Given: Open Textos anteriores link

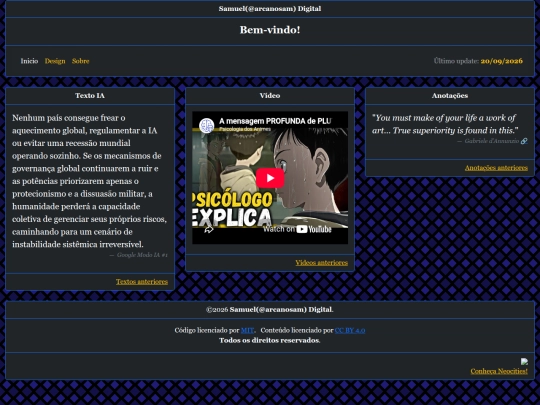Looking at the screenshot, I should click(x=142, y=282).
